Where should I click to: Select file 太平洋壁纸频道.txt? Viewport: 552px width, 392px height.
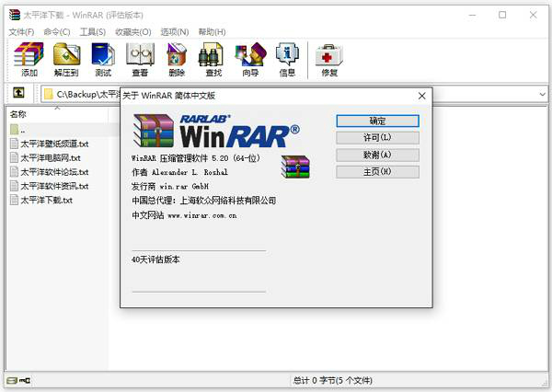pos(50,144)
